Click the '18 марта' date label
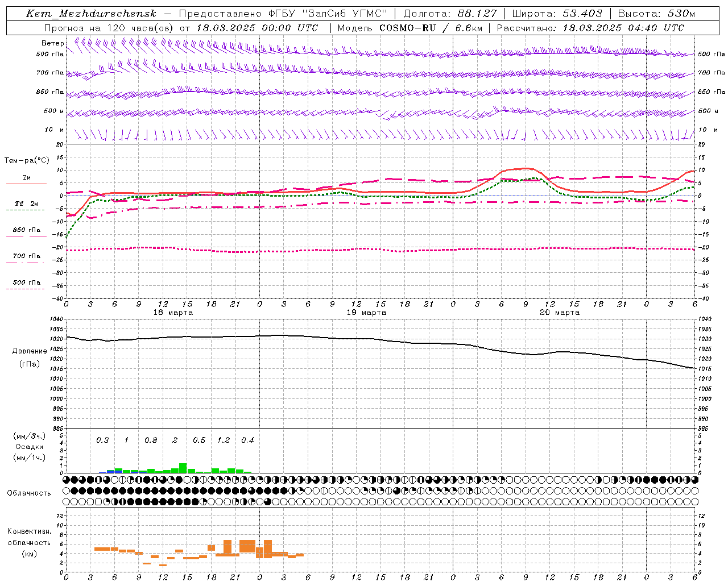The width and height of the screenshot is (728, 582). 173,313
